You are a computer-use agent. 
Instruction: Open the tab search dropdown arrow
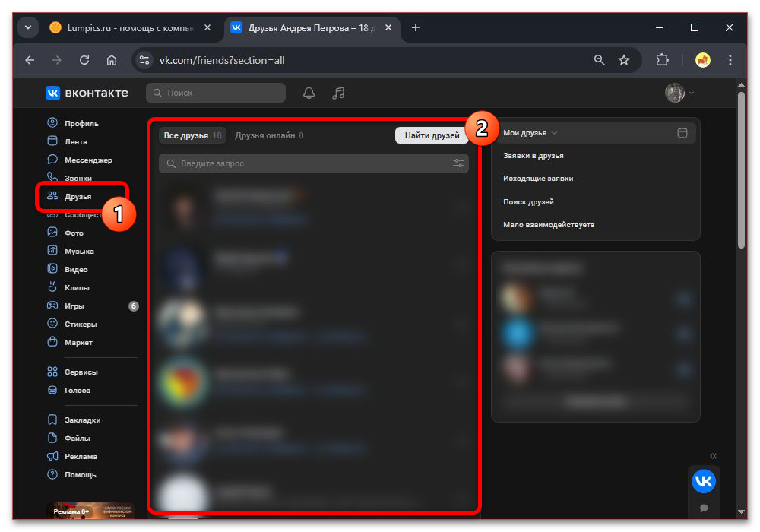tap(28, 27)
